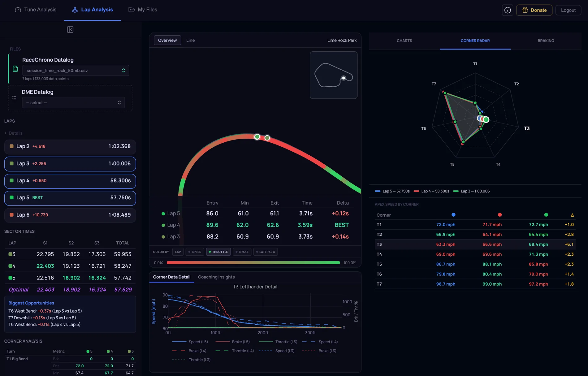Open the DME Datalog select dropdown

[73, 103]
